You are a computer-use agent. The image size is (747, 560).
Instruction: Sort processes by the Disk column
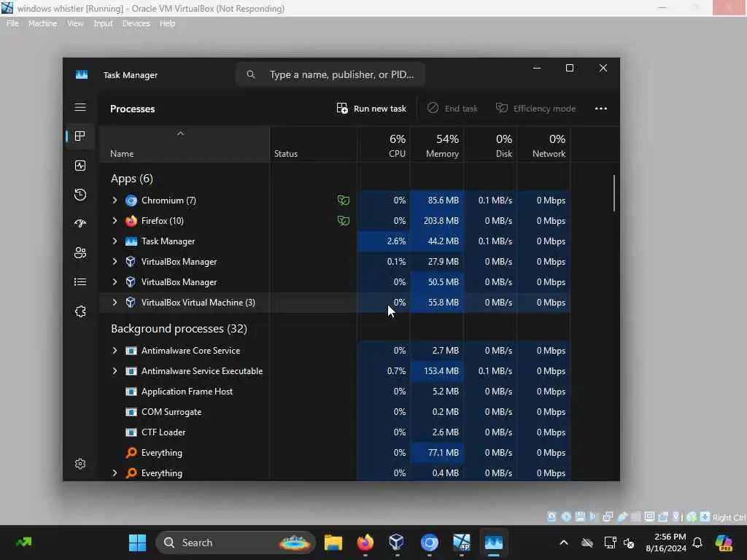click(x=490, y=145)
